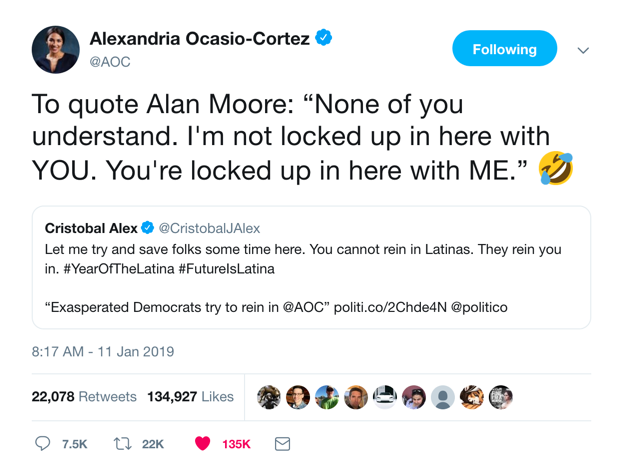Expand the tweet options chevron
625x473 pixels.
[x=583, y=50]
